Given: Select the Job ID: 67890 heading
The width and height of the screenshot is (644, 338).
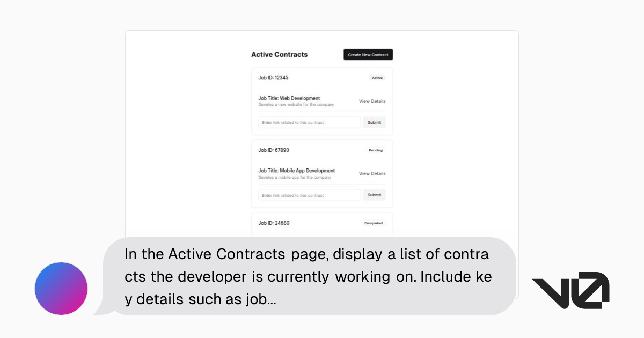Looking at the screenshot, I should click(274, 150).
